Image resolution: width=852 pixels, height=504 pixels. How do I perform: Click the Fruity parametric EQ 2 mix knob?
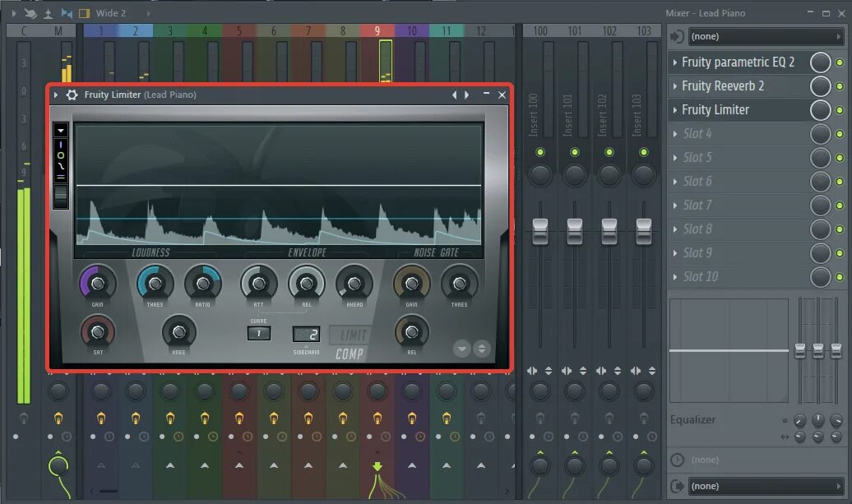[821, 62]
